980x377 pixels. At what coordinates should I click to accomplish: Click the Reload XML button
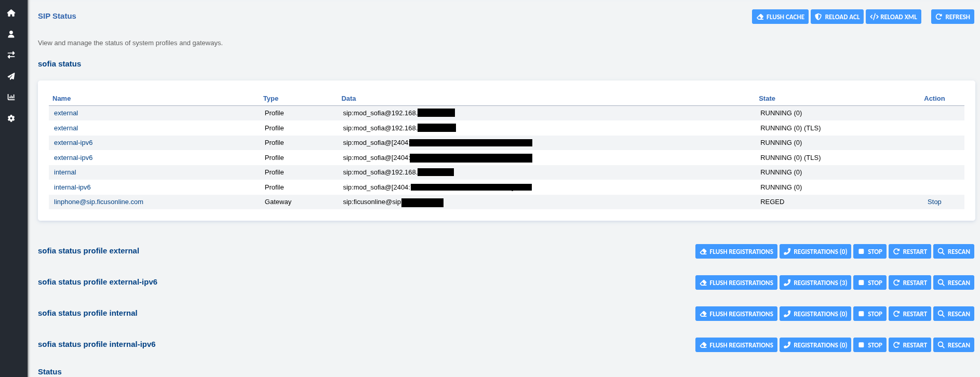pos(893,17)
